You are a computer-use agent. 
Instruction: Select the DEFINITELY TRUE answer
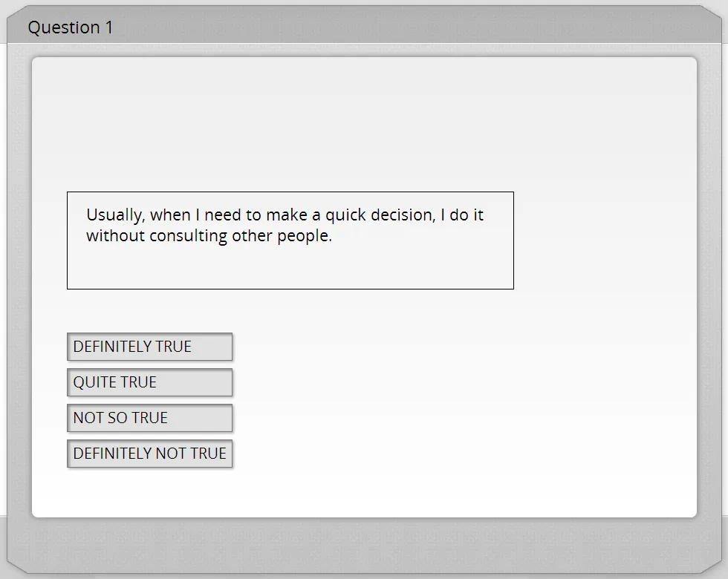tap(149, 347)
